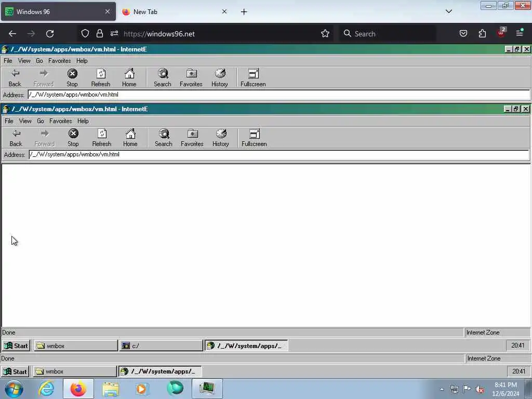Click Stop in the inner InternetE toolbar
Screen dimensions: 532x399
73,138
